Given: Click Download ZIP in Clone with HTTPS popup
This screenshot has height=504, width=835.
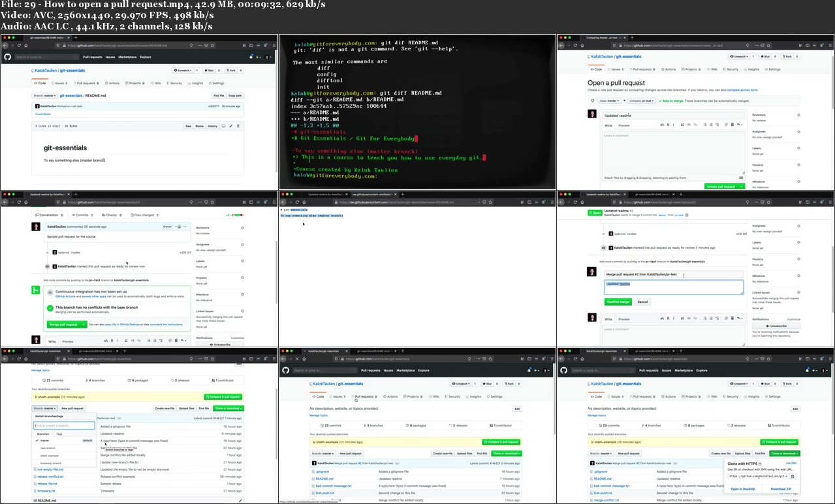Looking at the screenshot, I should coord(781,488).
